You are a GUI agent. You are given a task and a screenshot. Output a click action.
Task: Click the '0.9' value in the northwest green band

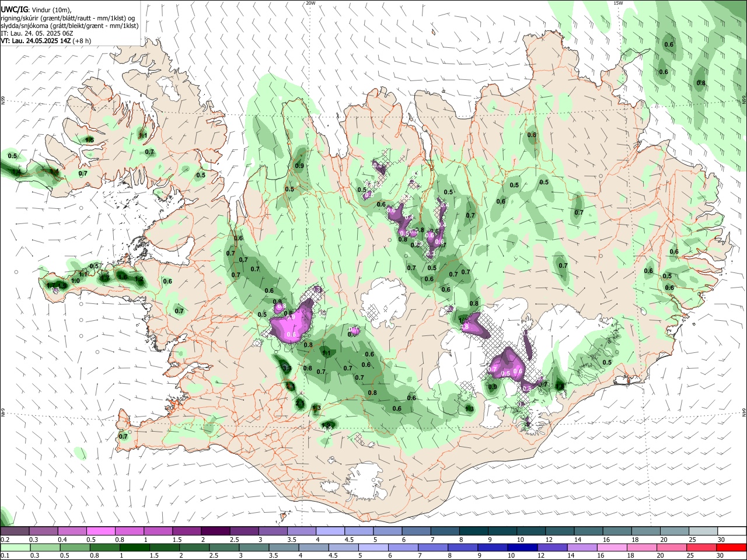coord(299,166)
